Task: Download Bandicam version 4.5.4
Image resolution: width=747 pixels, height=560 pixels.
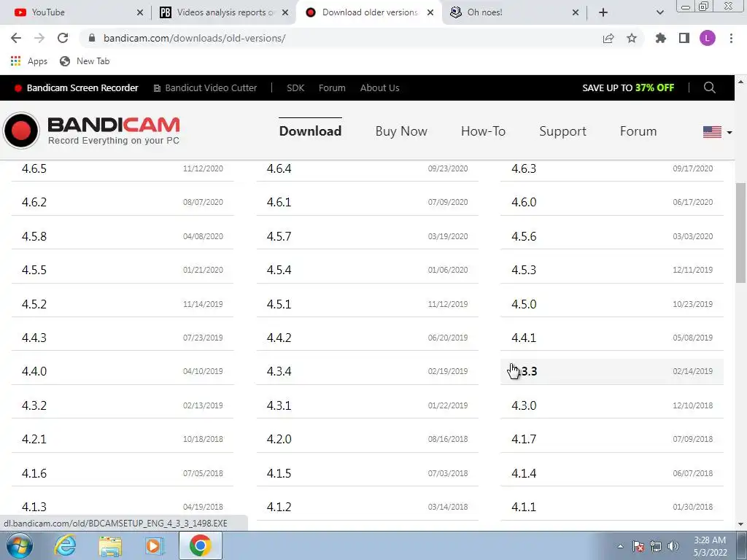Action: pos(368,270)
